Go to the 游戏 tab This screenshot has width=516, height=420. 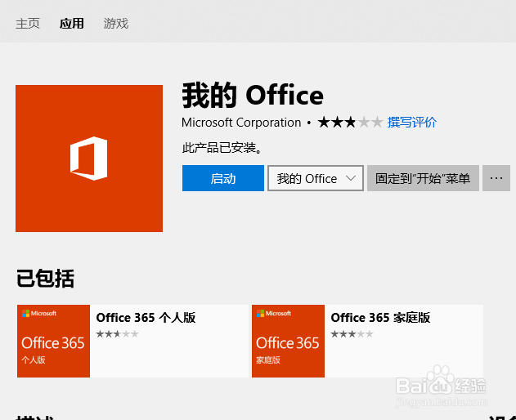[115, 24]
